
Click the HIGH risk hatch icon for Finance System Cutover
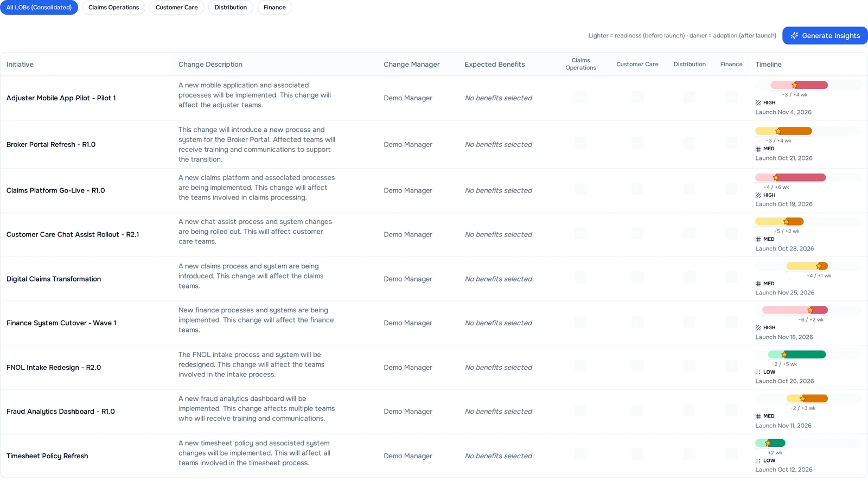[x=758, y=328]
